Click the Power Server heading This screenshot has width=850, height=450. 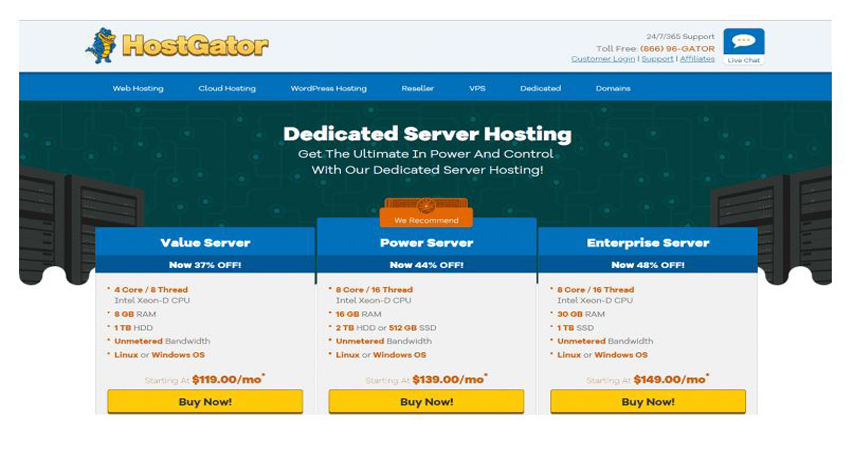coord(426,243)
